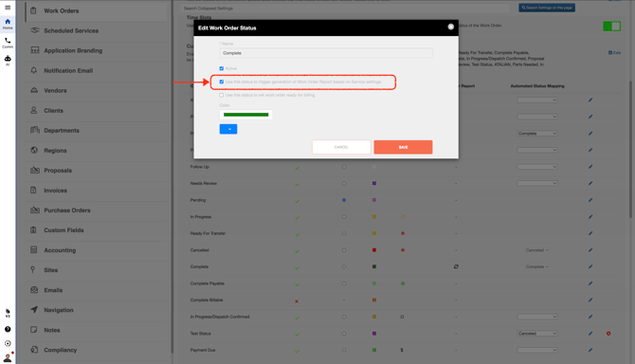This screenshot has width=635, height=364.
Task: Open the hamburger menu icon
Action: [8, 8]
